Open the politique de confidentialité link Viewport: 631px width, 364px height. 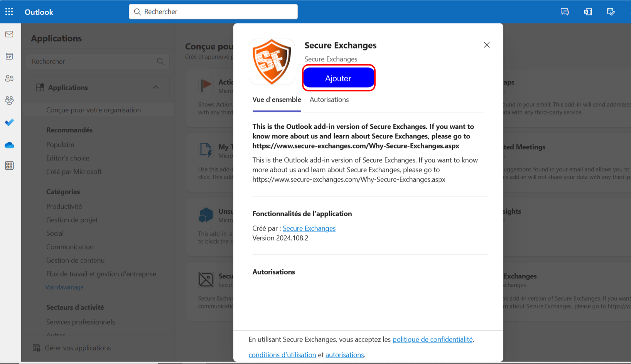tap(432, 339)
